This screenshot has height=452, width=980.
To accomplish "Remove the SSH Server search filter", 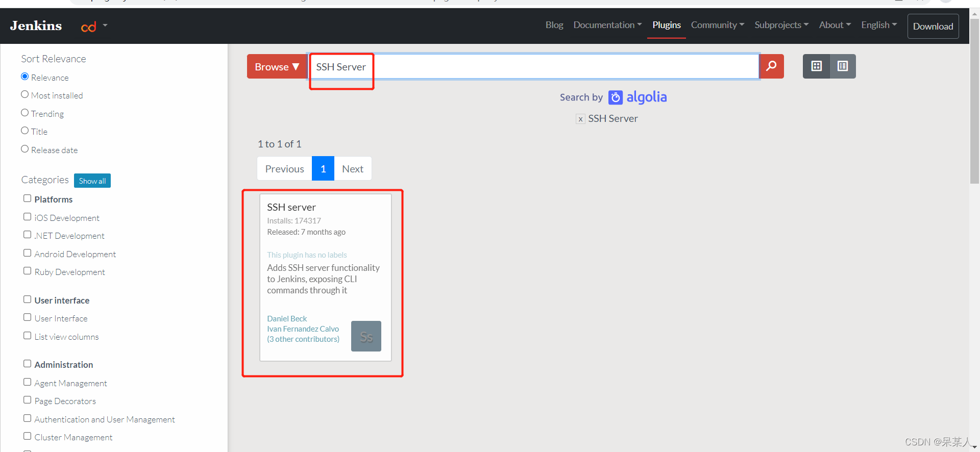I will tap(580, 119).
